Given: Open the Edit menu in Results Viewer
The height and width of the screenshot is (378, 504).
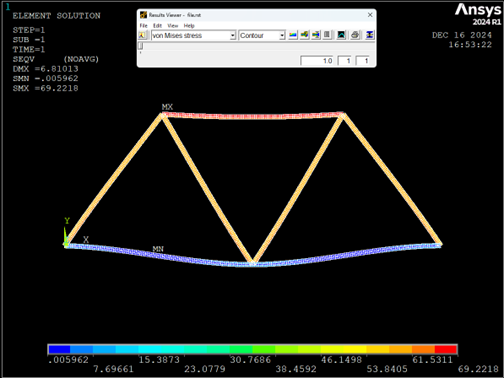Looking at the screenshot, I should [x=157, y=26].
